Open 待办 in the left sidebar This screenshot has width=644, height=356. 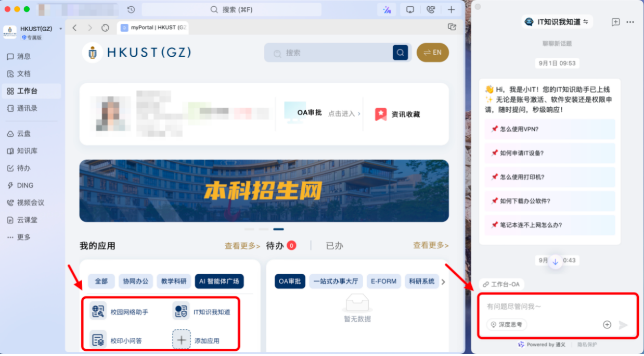31,168
